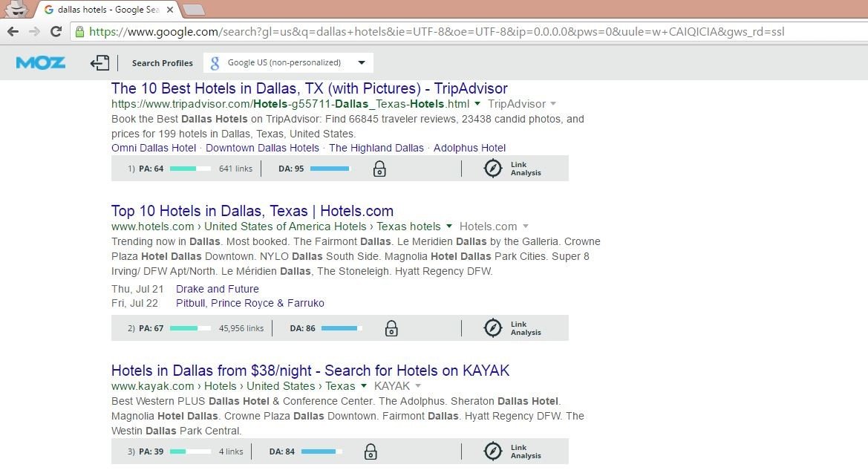Open 'Top 10 Hotels in Dallas, Texas' result
The width and height of the screenshot is (868, 476).
pyautogui.click(x=252, y=211)
